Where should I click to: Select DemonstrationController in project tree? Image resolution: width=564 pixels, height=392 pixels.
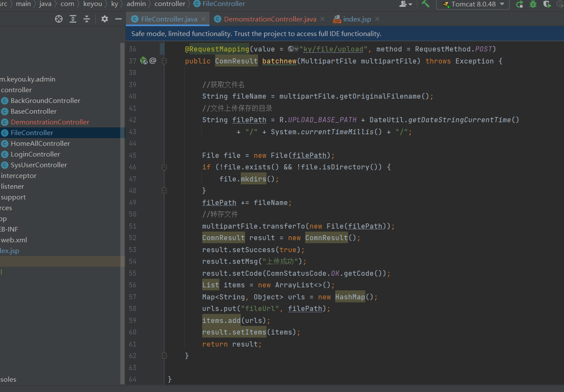click(x=50, y=122)
